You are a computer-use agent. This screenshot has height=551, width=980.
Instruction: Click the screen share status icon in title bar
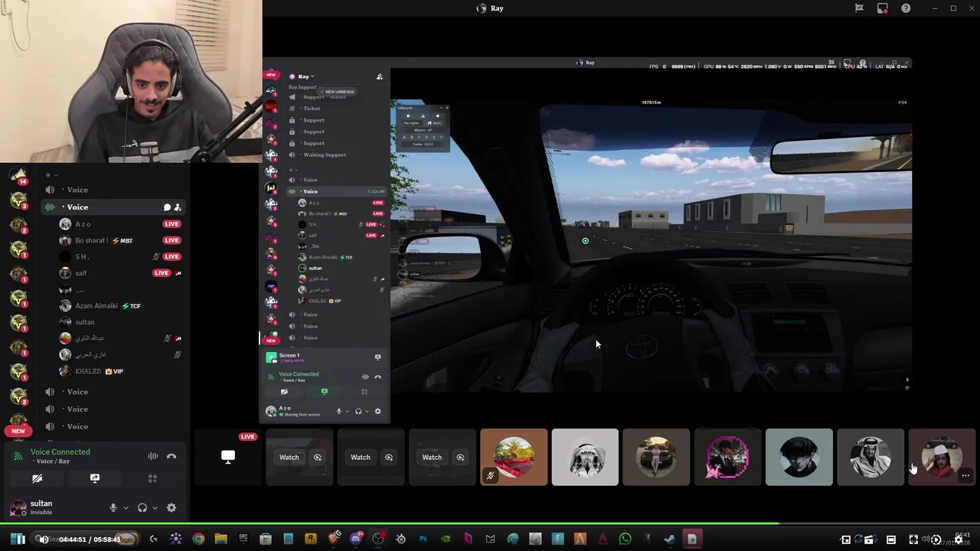(x=882, y=8)
